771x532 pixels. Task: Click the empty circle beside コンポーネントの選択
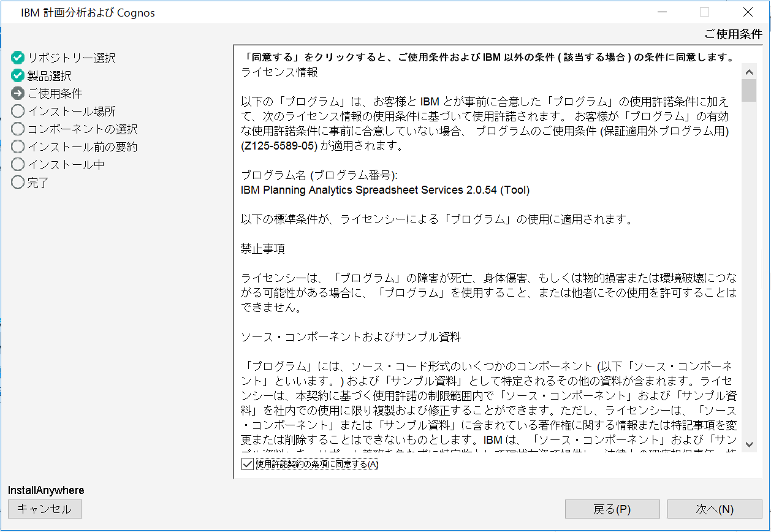(18, 129)
